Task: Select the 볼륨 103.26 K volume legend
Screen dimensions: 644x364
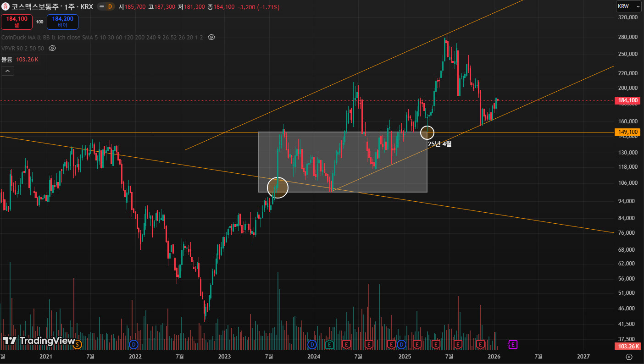Action: (20, 60)
